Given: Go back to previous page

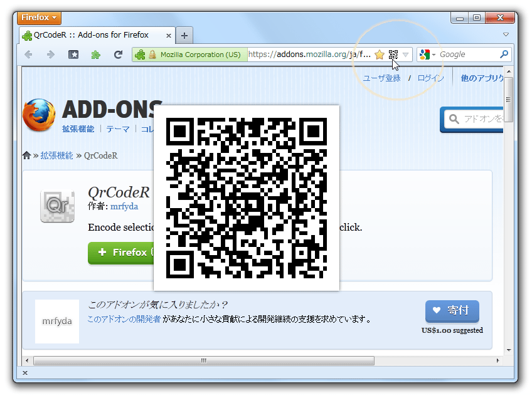Looking at the screenshot, I should coord(29,55).
